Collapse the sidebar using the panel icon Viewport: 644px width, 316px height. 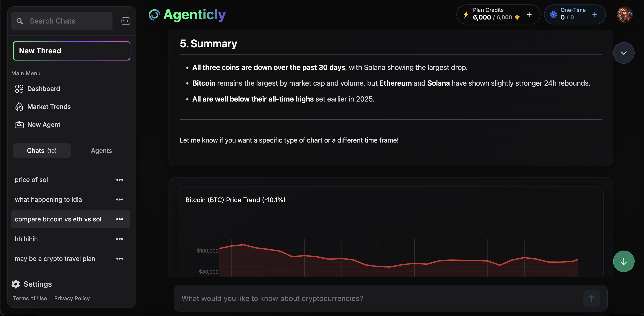(x=126, y=21)
